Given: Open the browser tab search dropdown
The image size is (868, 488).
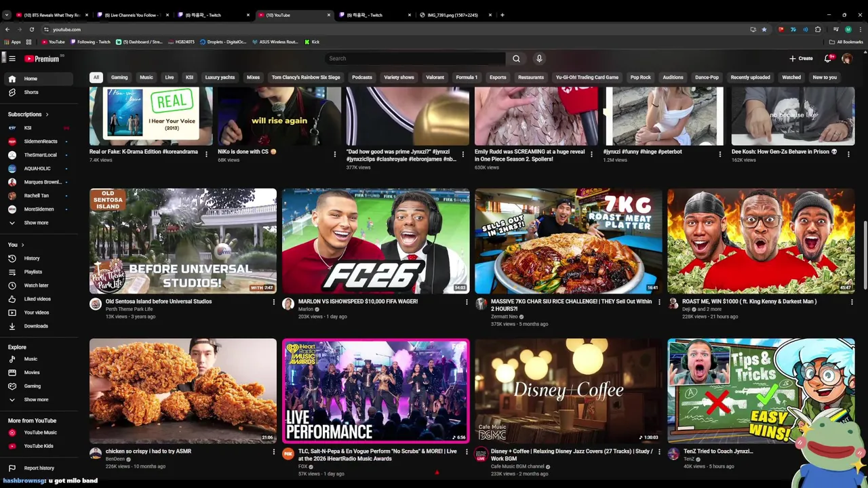Looking at the screenshot, I should (7, 15).
